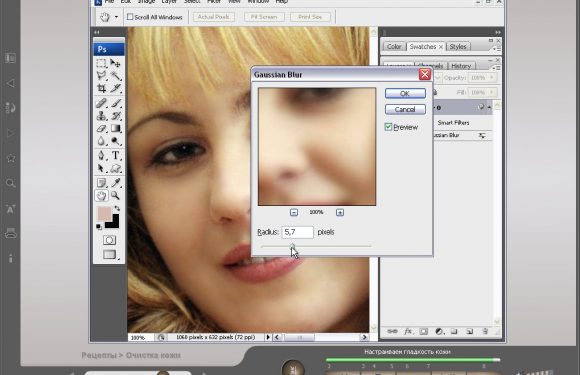Click the document zoom percentage field

(141, 337)
